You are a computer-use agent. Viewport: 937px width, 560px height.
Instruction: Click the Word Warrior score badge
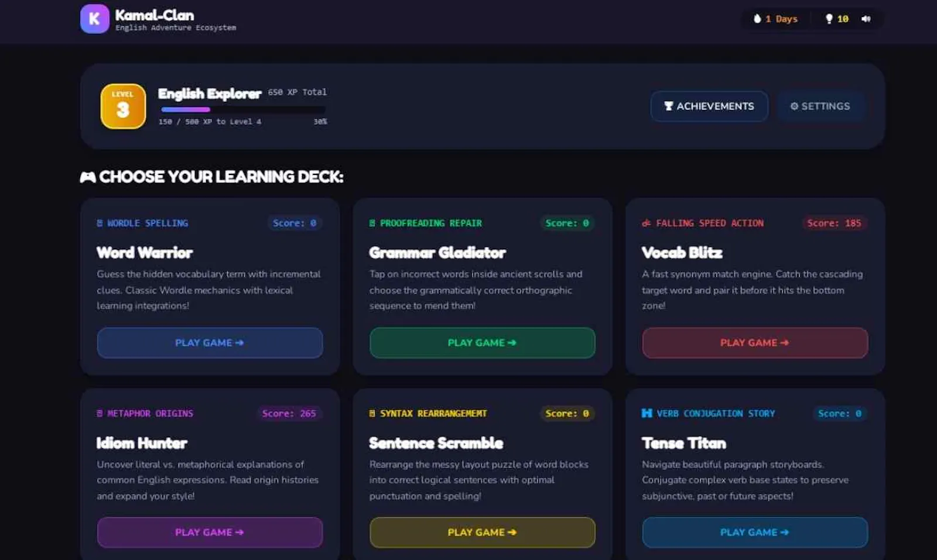[295, 223]
